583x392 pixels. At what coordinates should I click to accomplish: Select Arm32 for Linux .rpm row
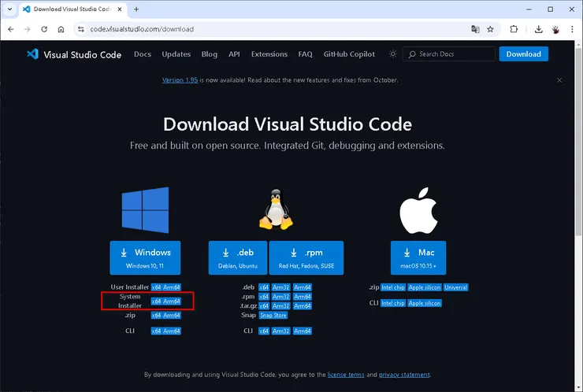click(280, 297)
